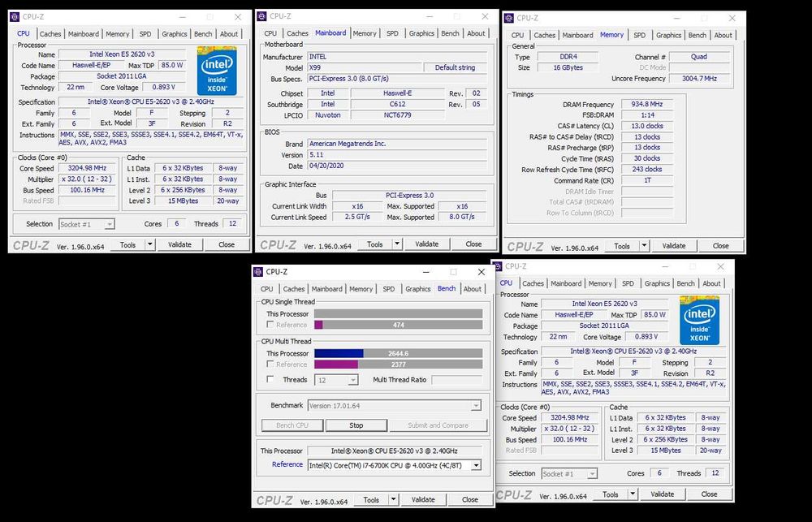Click Max TDP 85.0 W in top-left CPU window
Viewport: 812px width, 522px height.
(171, 65)
